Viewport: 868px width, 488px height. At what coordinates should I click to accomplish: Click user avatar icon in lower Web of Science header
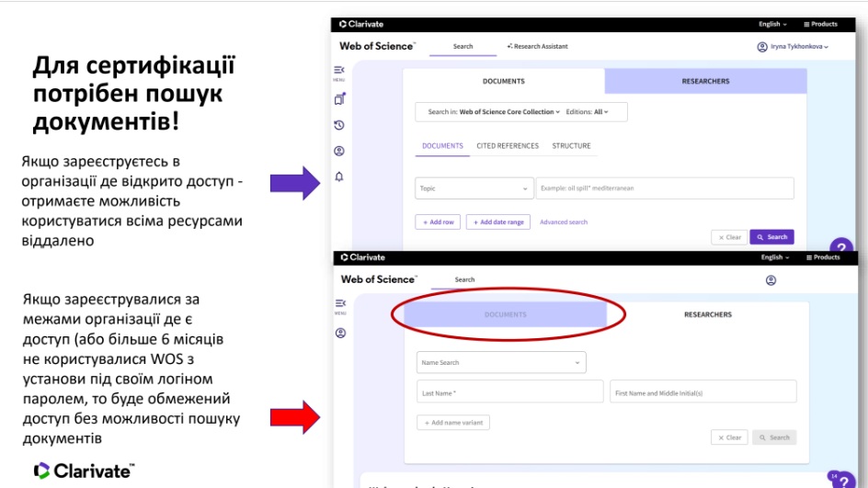point(771,280)
